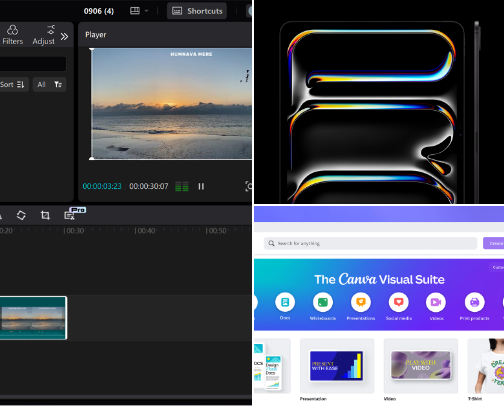Click the Video label under the card
Image resolution: width=504 pixels, height=406 pixels.
point(390,399)
